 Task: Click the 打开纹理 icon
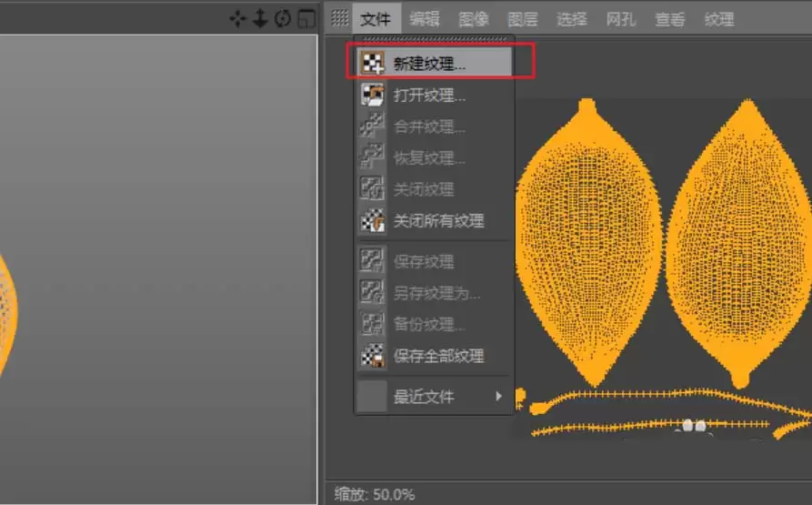click(372, 95)
